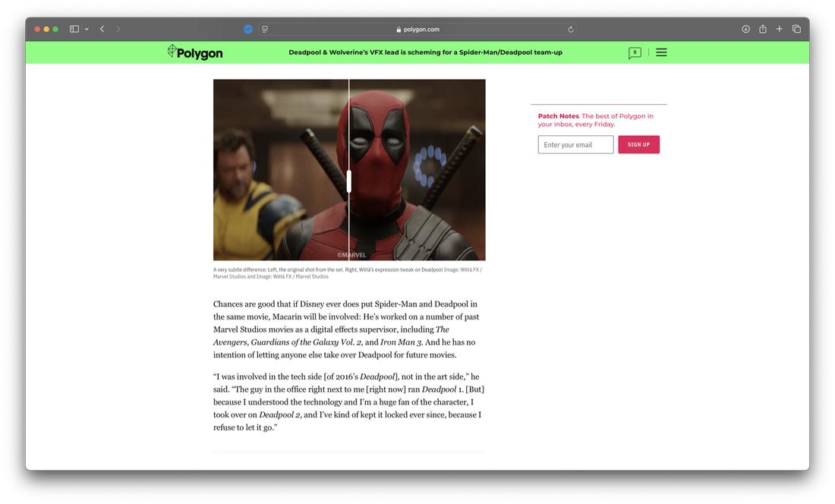Screen dimensions: 835x504
Task: Click the SIGN UP button
Action: [638, 145]
